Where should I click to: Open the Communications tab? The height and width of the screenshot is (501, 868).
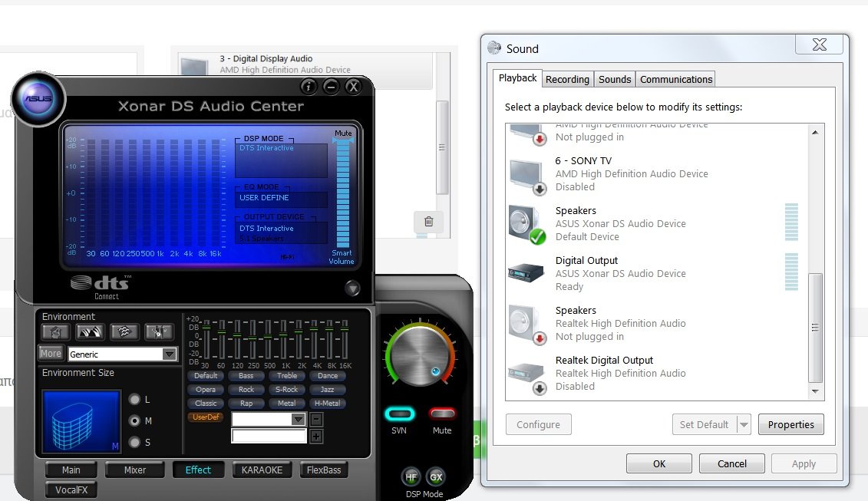pos(676,79)
